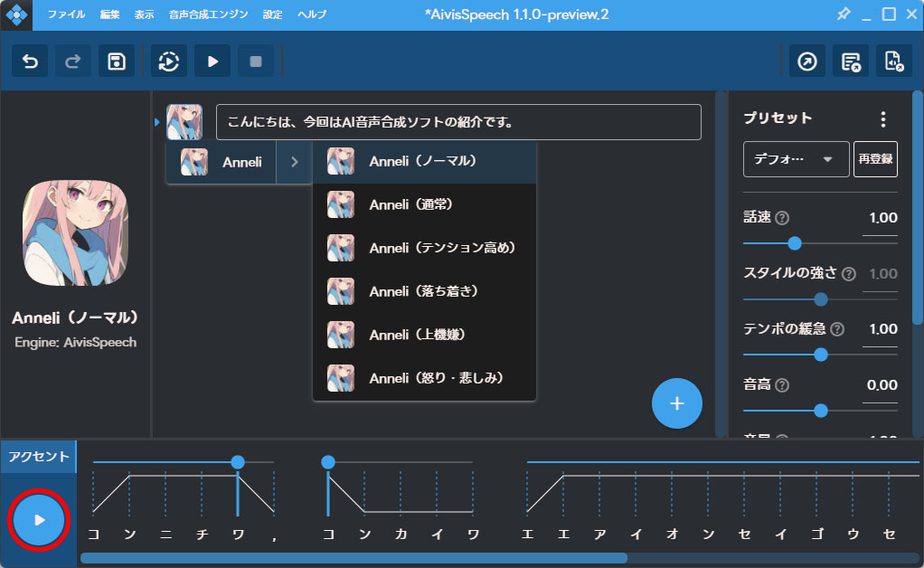
Task: Click the mora ワ in コンニチワ
Action: pyautogui.click(x=238, y=535)
